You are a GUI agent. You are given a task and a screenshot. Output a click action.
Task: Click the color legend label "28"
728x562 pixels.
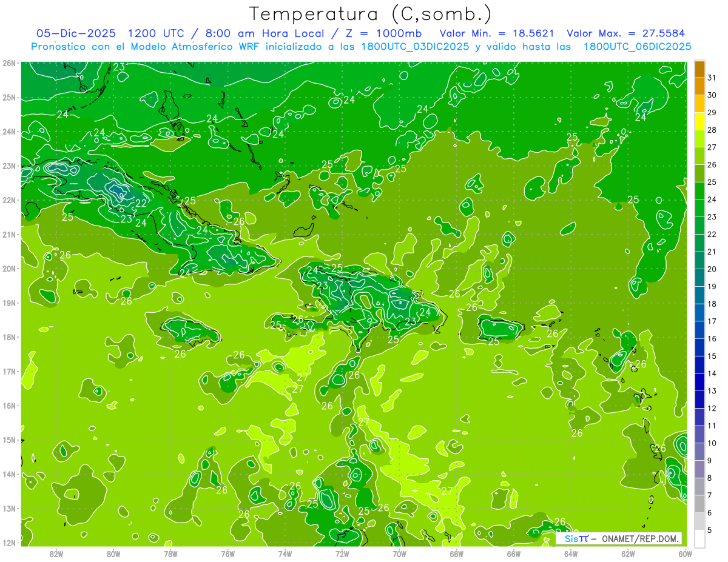[712, 130]
